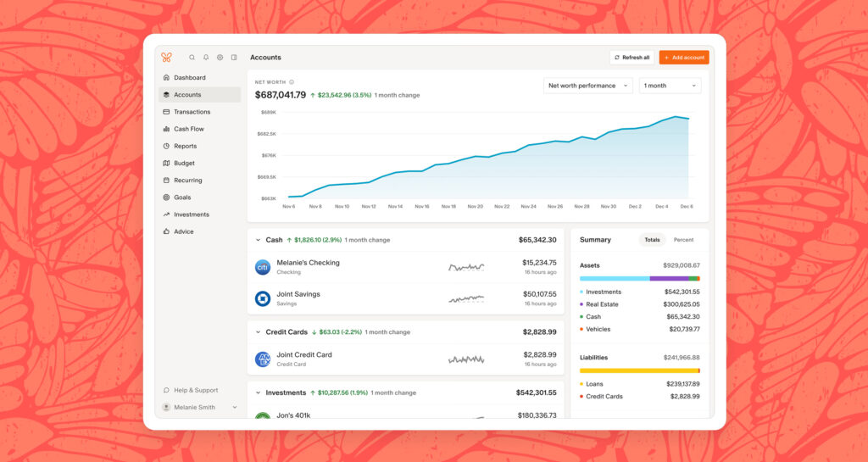Click the Chase logo beside Joint Savings
The width and height of the screenshot is (868, 462).
pos(263,298)
